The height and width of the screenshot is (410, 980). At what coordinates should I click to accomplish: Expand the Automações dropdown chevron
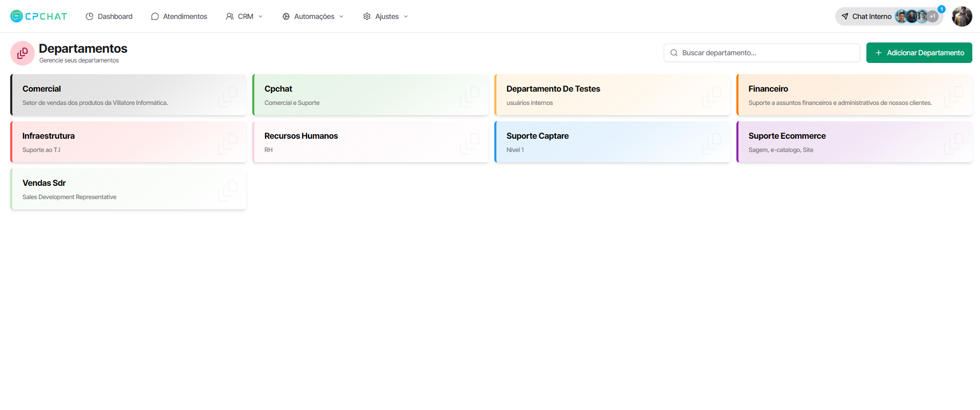point(341,16)
